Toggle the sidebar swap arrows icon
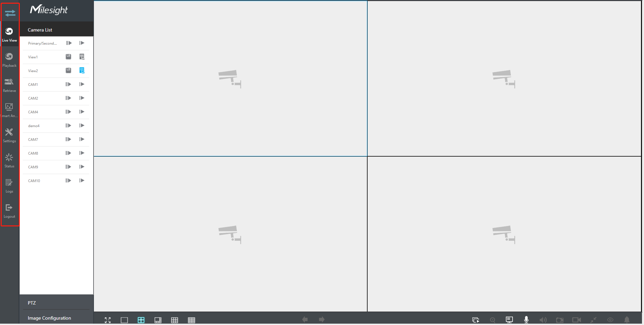 pos(10,13)
